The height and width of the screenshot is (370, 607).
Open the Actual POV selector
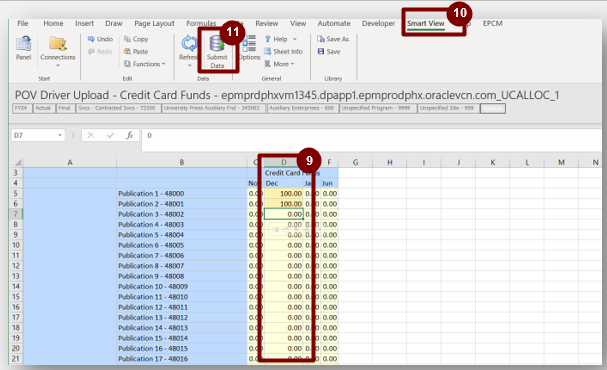[43, 108]
